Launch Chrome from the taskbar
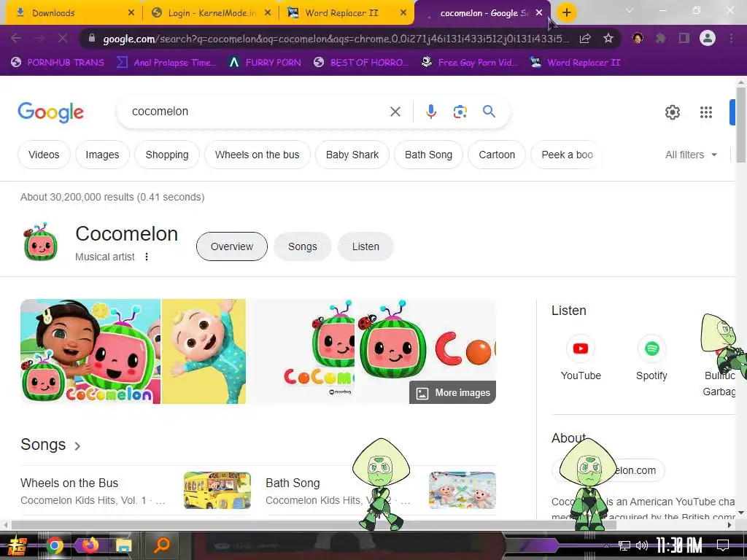The image size is (747, 560). tap(54, 545)
